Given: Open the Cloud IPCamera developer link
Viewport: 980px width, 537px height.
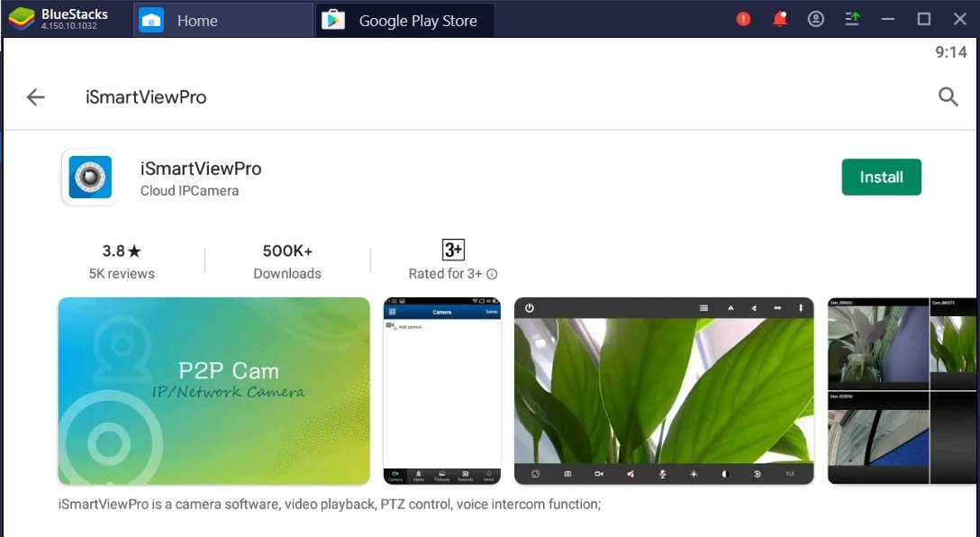Looking at the screenshot, I should (x=189, y=191).
